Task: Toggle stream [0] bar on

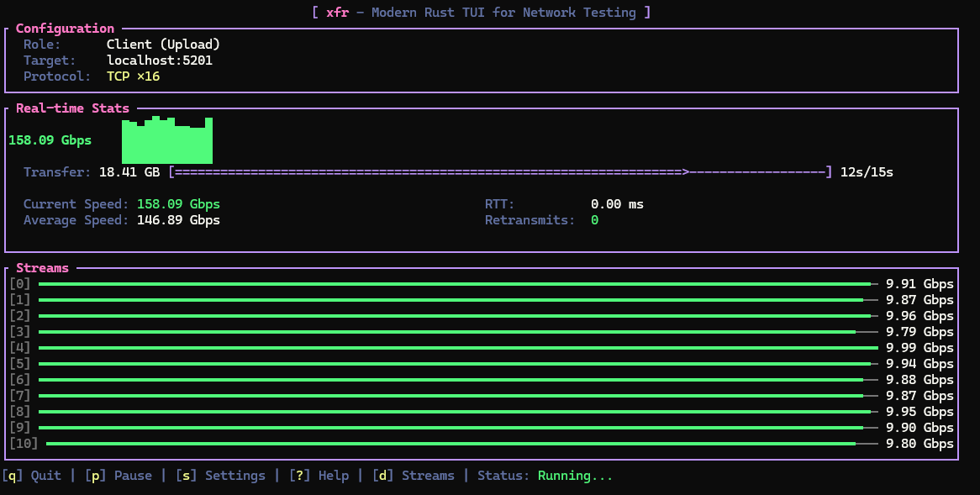Action: 454,283
